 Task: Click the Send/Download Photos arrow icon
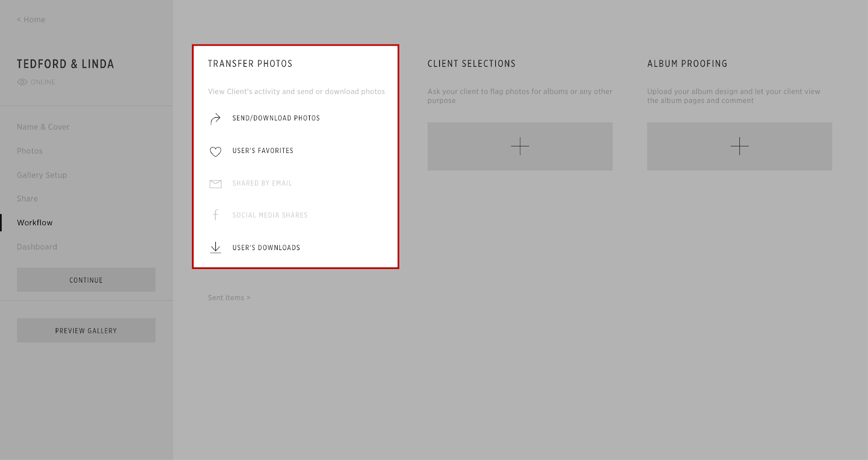pos(215,119)
